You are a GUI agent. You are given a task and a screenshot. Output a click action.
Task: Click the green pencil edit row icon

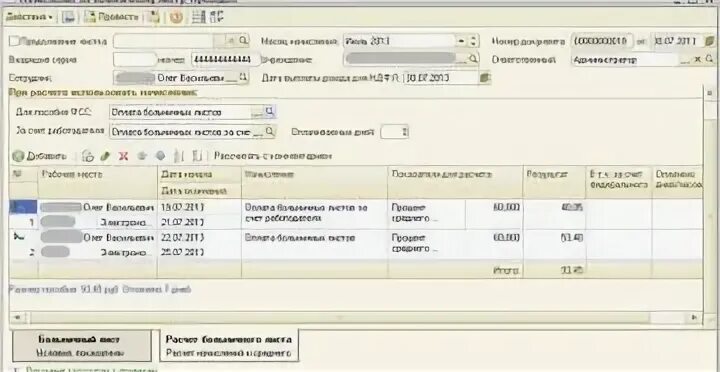[105, 156]
